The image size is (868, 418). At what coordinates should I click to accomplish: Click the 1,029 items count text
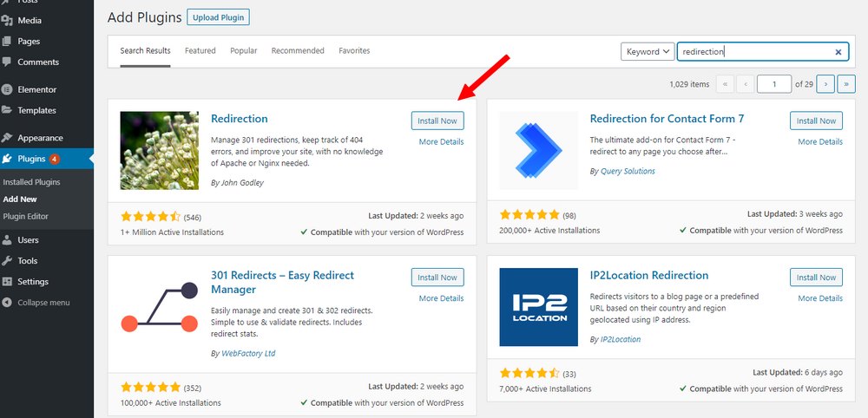click(x=689, y=85)
